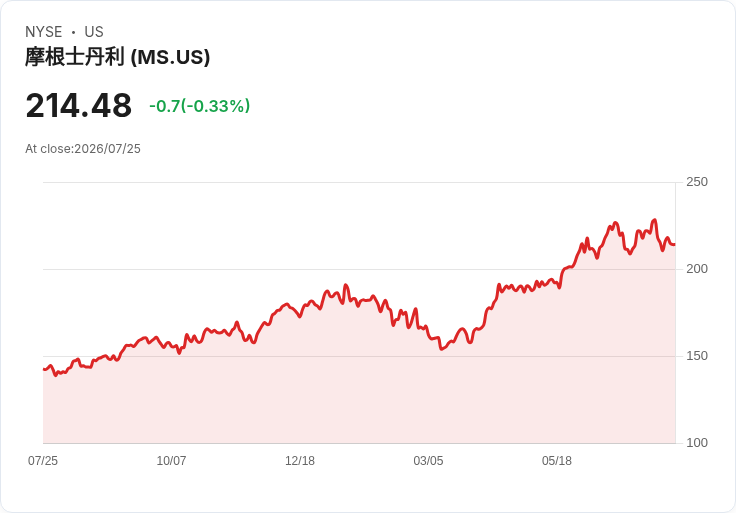Image resolution: width=736 pixels, height=513 pixels.
Task: Click the 10/07 date label on x-axis
Action: 171,461
